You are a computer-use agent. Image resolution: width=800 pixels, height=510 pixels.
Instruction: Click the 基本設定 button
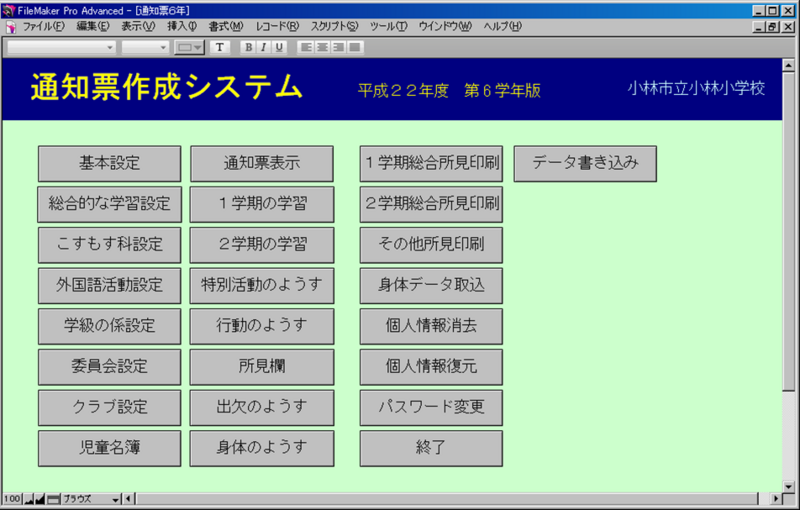(110, 163)
